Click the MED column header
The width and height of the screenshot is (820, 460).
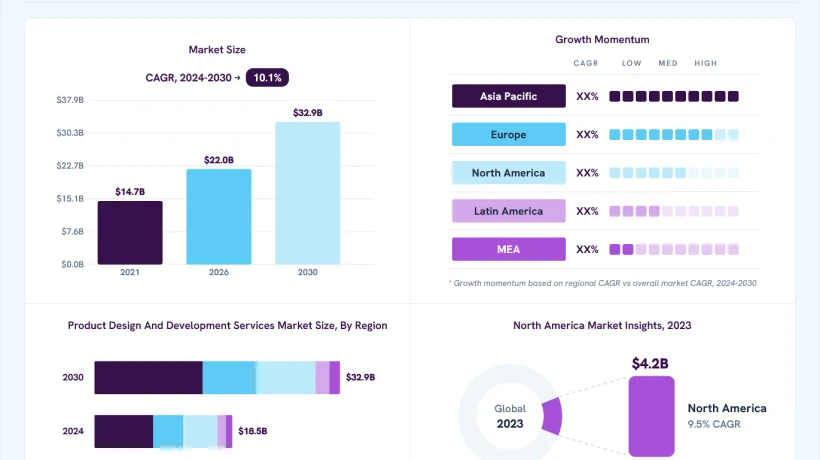pos(668,63)
